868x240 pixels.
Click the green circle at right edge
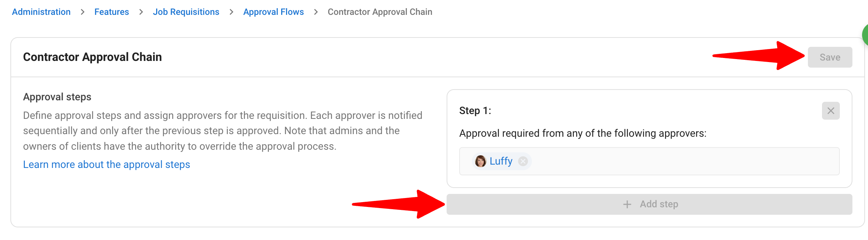(x=865, y=35)
